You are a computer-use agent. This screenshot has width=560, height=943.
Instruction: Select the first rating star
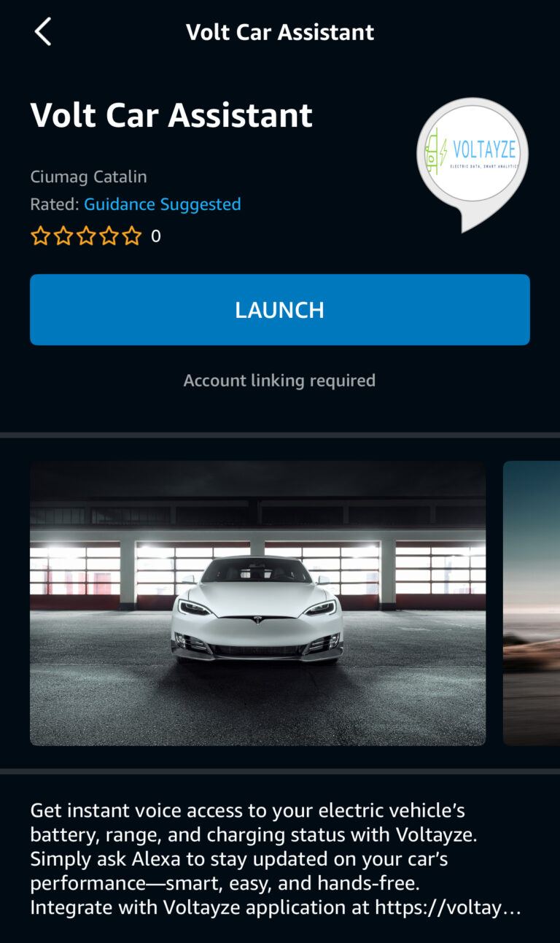click(x=40, y=236)
